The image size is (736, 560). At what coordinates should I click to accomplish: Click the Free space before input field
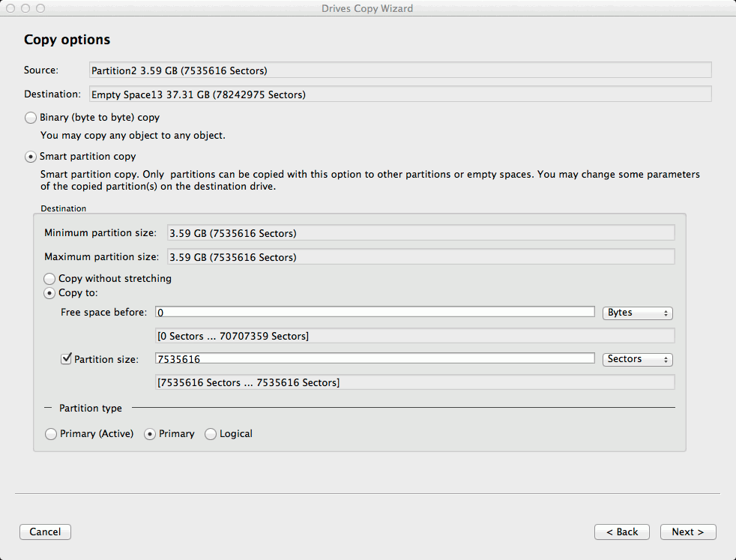point(375,312)
